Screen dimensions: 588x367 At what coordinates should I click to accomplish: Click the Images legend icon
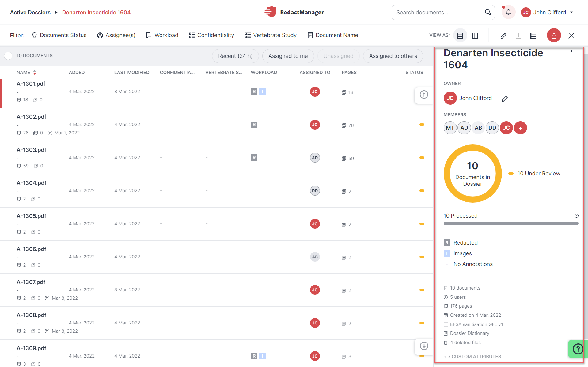click(447, 253)
